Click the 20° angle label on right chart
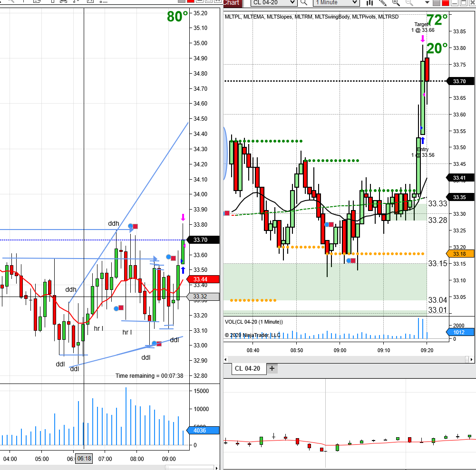476x470 pixels. pos(437,48)
